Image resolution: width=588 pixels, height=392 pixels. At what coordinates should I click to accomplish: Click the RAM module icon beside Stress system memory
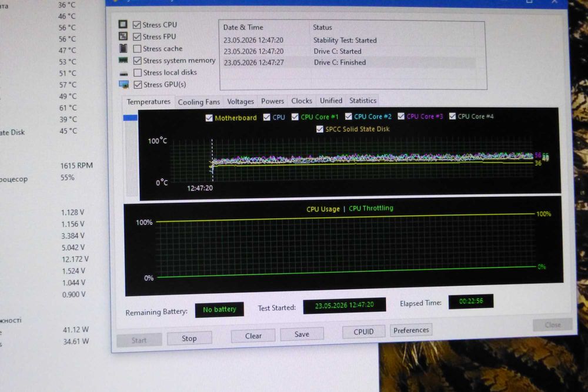pyautogui.click(x=123, y=61)
